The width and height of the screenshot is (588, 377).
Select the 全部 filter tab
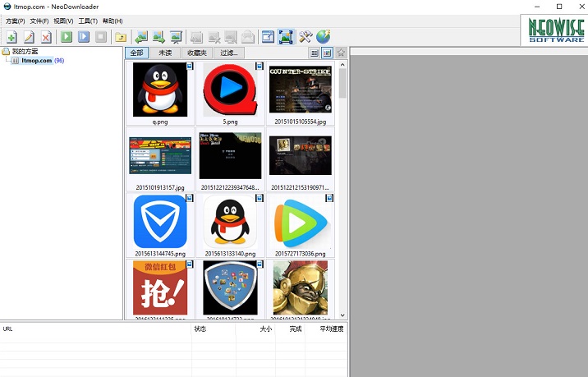pos(137,53)
